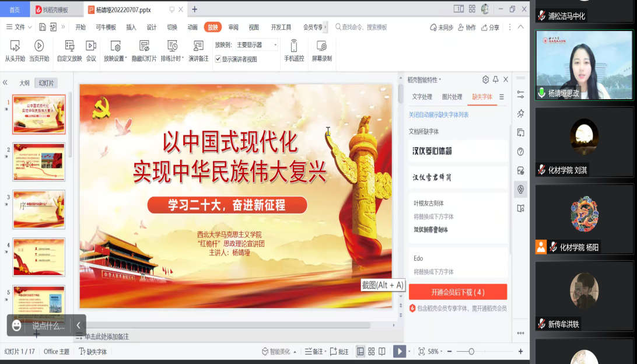The width and height of the screenshot is (637, 364).
Task: Expand the 放映设置 dropdown arrow
Action: click(x=125, y=58)
